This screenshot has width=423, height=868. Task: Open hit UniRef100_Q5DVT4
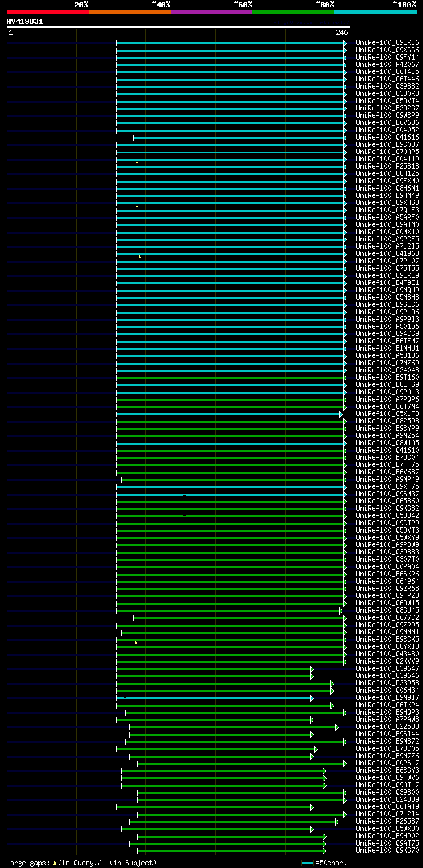click(387, 101)
